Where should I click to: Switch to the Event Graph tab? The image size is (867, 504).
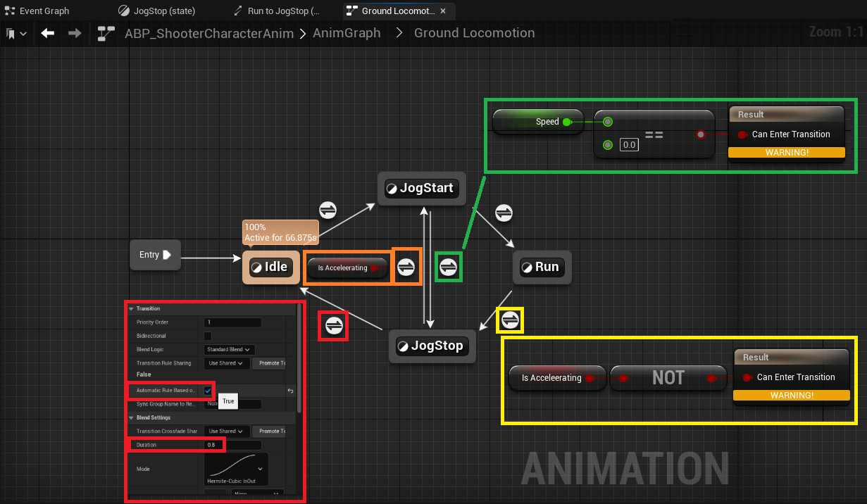click(x=44, y=11)
